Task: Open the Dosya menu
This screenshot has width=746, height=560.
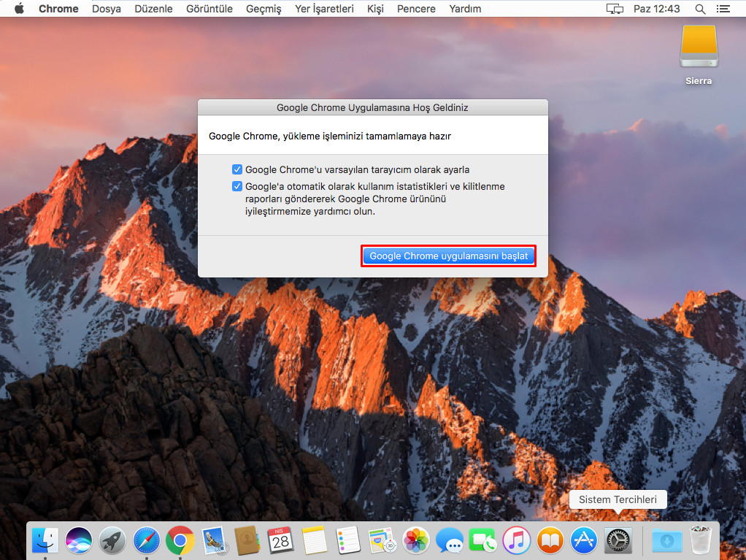Action: pyautogui.click(x=107, y=9)
